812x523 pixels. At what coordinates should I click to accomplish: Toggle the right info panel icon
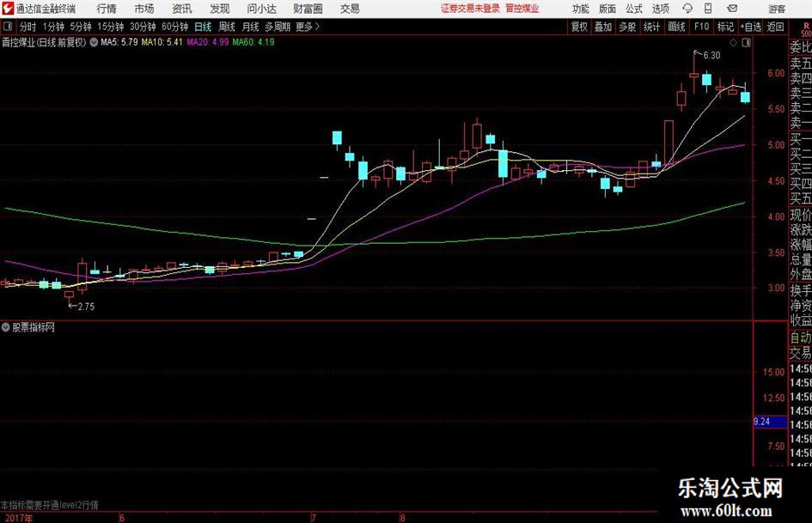(746, 43)
